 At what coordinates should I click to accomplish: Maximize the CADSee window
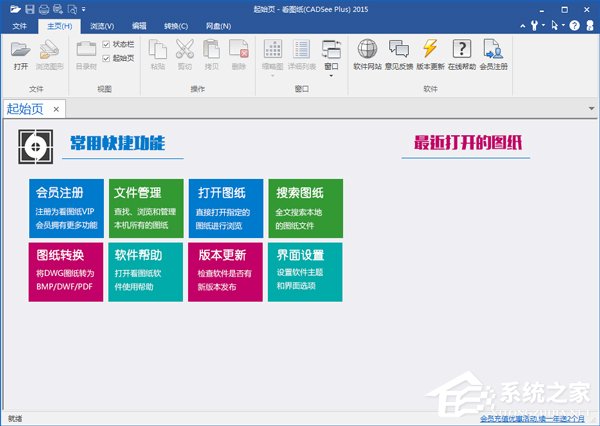(x=564, y=9)
